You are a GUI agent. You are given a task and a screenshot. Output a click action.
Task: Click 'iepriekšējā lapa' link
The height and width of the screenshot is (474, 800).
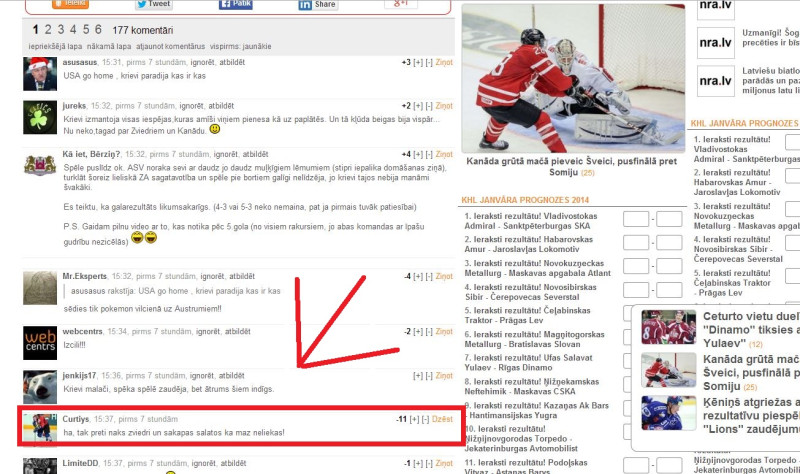[x=55, y=46]
